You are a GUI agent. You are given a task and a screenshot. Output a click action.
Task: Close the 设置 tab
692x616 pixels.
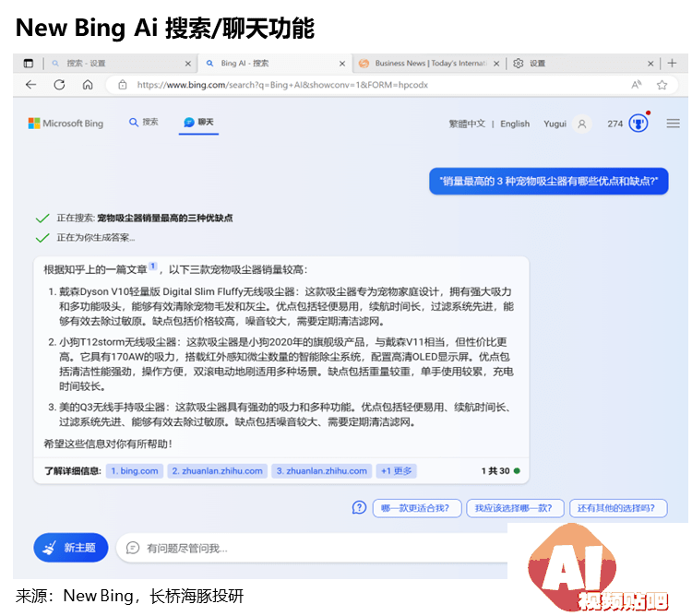point(650,64)
